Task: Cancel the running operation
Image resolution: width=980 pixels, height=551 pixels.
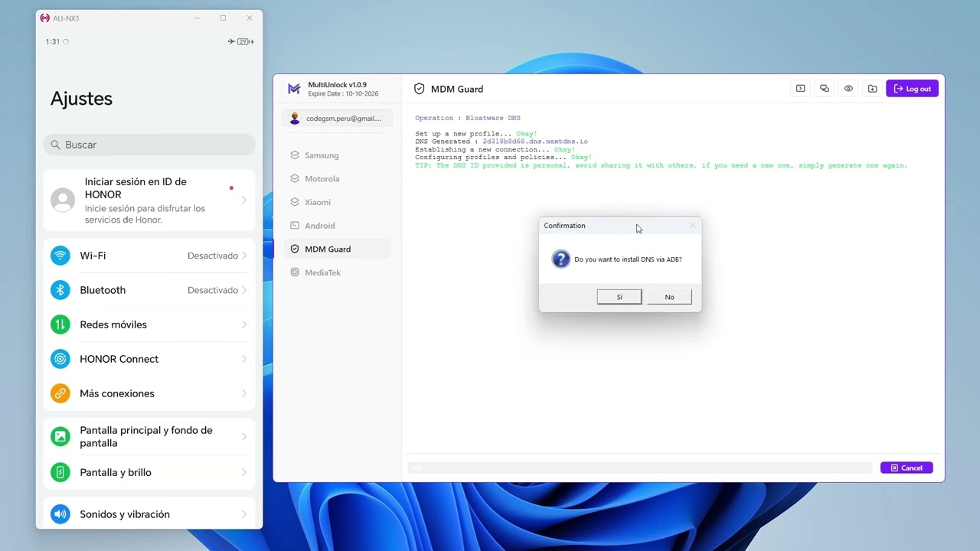Action: pos(906,468)
